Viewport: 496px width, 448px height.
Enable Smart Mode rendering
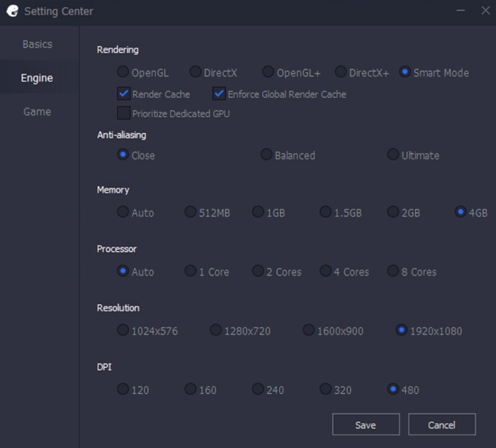point(405,71)
